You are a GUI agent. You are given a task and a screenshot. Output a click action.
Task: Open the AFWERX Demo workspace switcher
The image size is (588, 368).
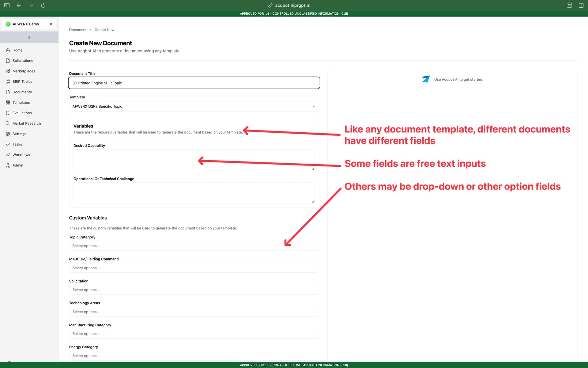[29, 24]
